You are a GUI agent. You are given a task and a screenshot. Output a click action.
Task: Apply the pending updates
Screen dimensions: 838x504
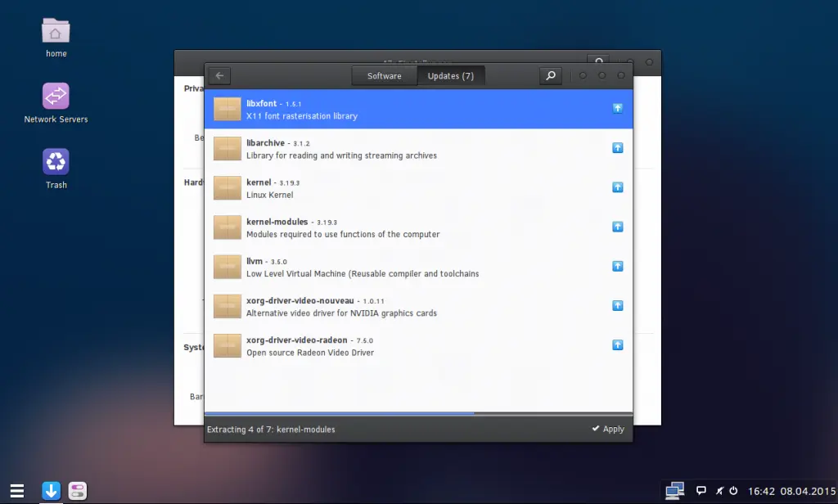pos(607,428)
